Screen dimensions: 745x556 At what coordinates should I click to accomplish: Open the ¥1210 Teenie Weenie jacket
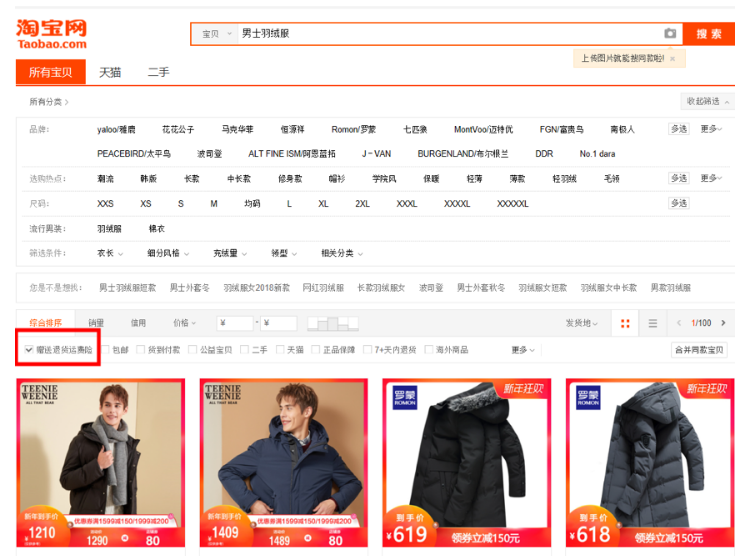[x=100, y=463]
